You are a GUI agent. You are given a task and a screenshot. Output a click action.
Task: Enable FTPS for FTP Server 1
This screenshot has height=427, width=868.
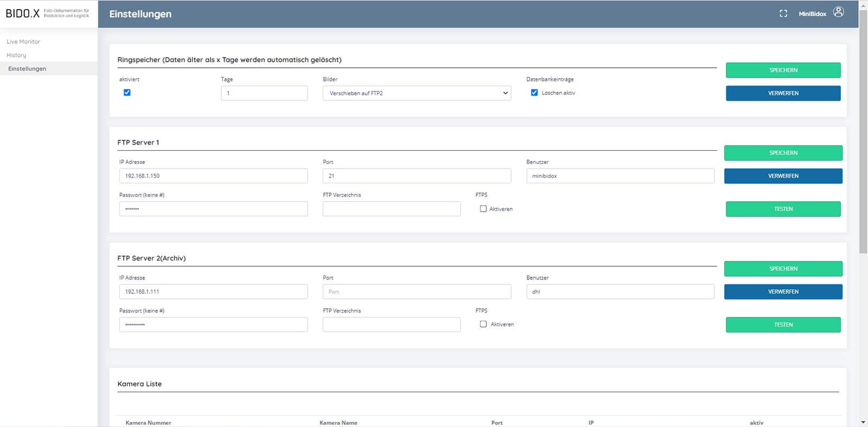coord(483,209)
